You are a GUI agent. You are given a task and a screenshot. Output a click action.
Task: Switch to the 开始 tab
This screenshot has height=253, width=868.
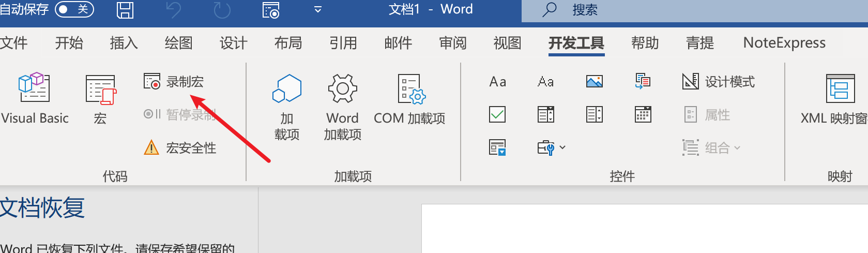(69, 43)
